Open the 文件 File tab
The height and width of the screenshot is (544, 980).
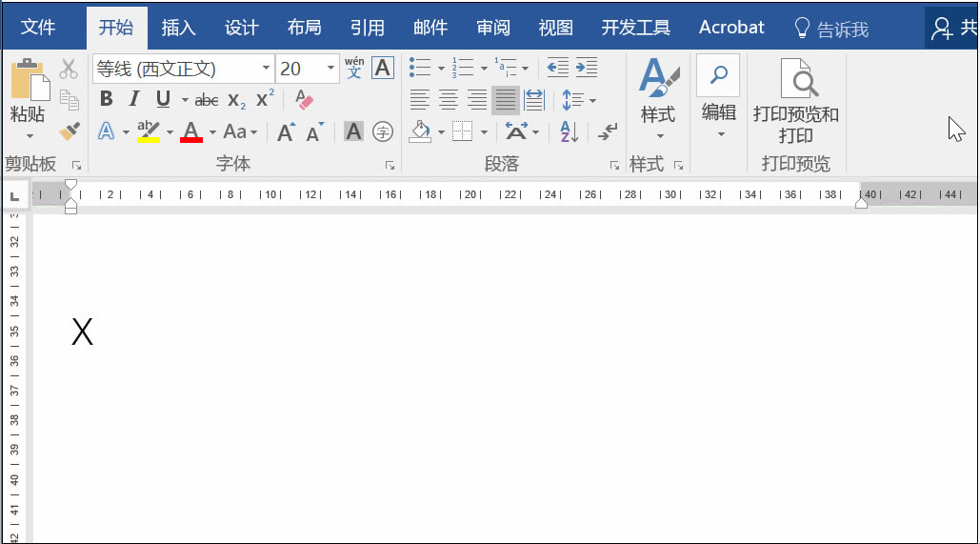(x=38, y=28)
